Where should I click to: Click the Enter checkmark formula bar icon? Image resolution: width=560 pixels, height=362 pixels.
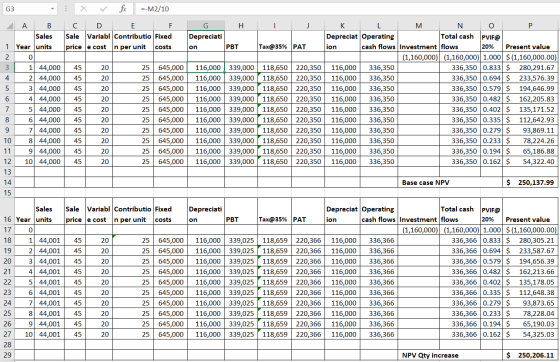coord(104,9)
